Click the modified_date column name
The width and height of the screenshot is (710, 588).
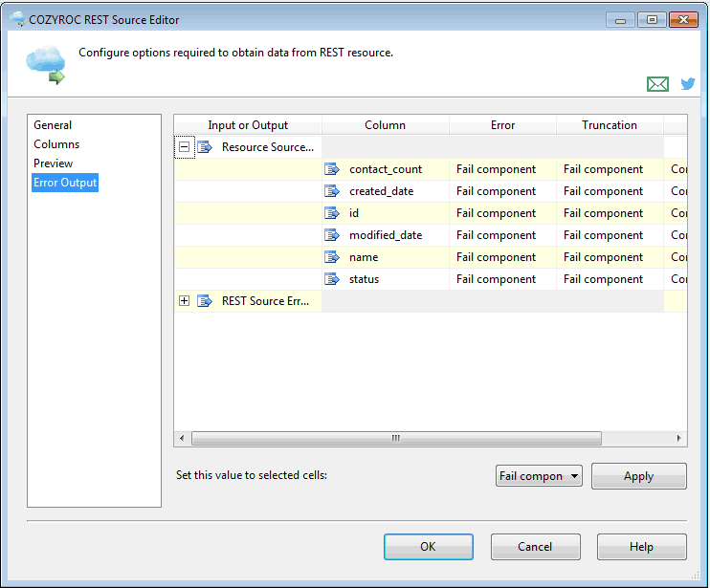pos(386,235)
